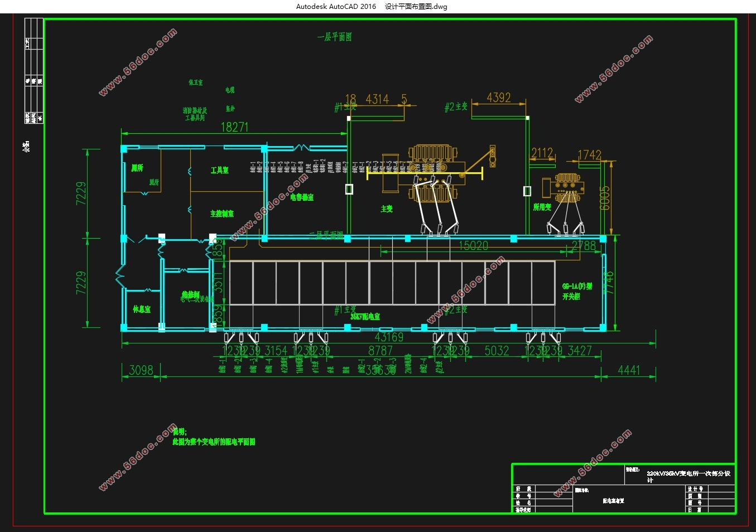Select the 35KV配电室 label
Viewport: 756px width, 532px height.
(x=365, y=317)
